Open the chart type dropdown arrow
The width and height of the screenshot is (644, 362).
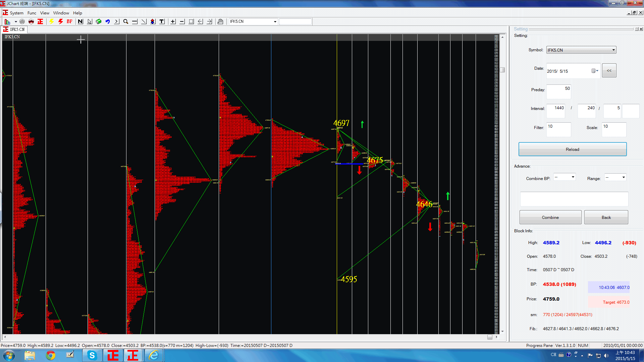point(16,22)
